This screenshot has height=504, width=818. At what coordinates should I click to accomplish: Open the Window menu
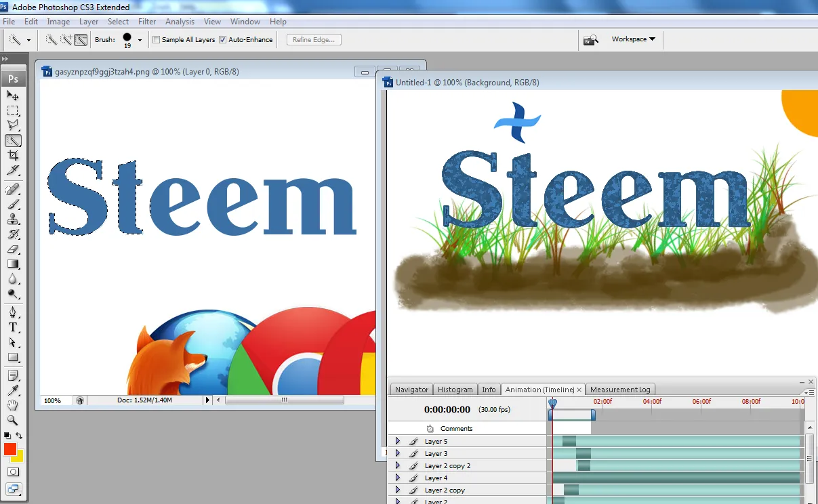[245, 22]
